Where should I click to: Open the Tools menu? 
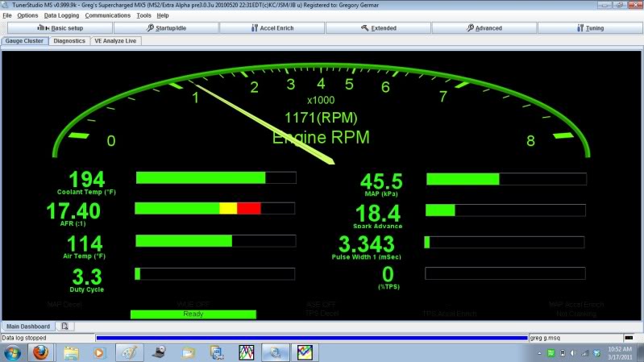143,15
